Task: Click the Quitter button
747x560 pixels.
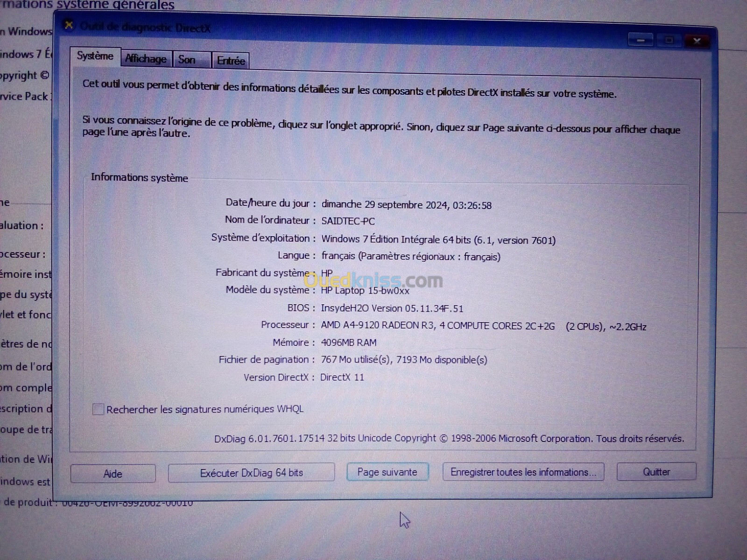Action: (x=656, y=472)
